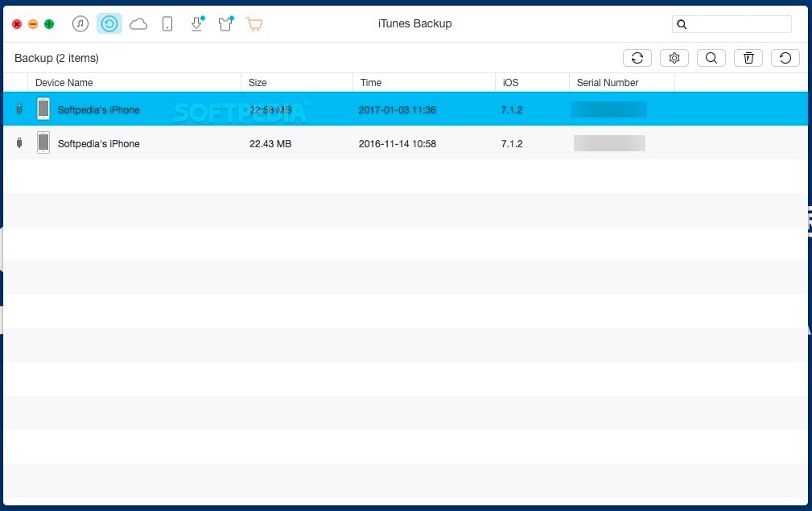Sort backups by Time column
The width and height of the screenshot is (812, 511).
click(370, 82)
